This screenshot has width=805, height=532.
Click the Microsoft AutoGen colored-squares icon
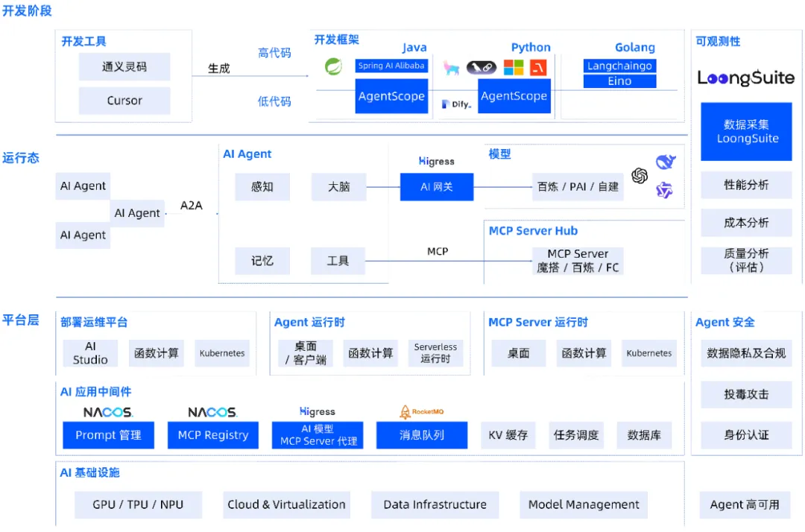click(514, 68)
